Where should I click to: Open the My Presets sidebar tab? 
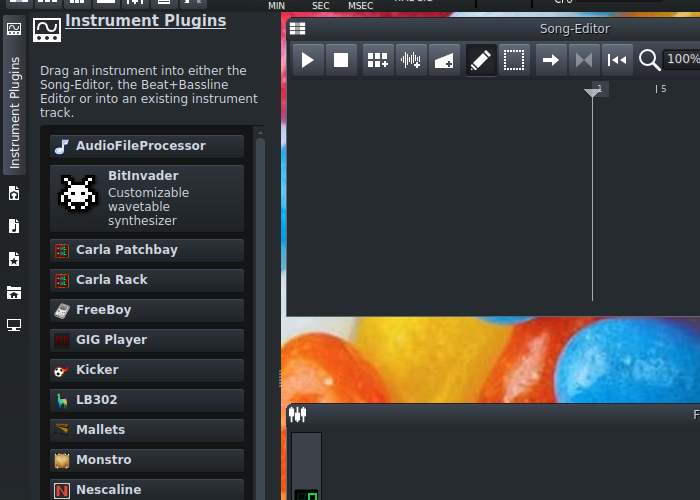14,259
